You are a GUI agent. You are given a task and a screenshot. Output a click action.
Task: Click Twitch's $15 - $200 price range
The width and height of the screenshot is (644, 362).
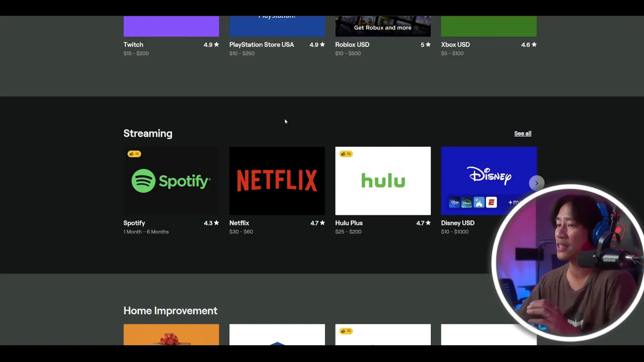point(136,53)
